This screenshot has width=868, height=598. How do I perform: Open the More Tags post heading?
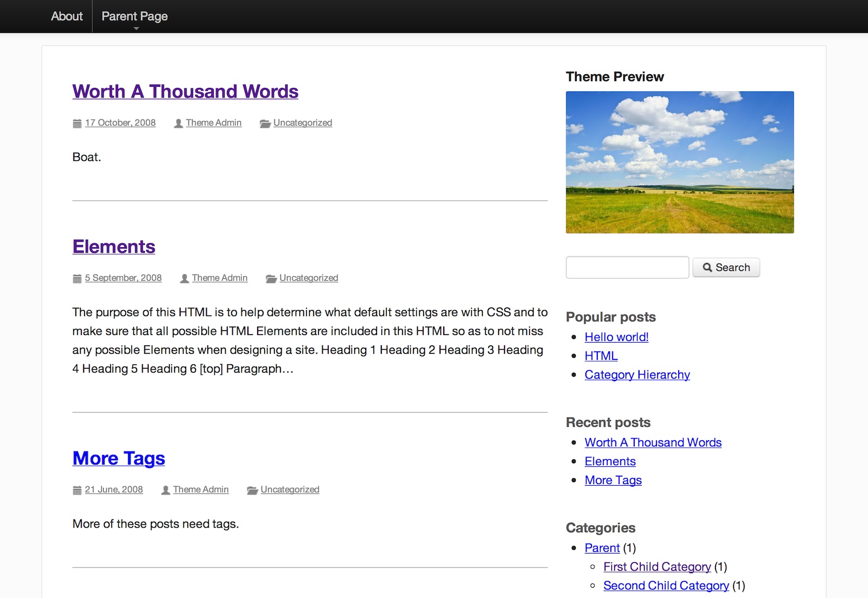pos(119,459)
